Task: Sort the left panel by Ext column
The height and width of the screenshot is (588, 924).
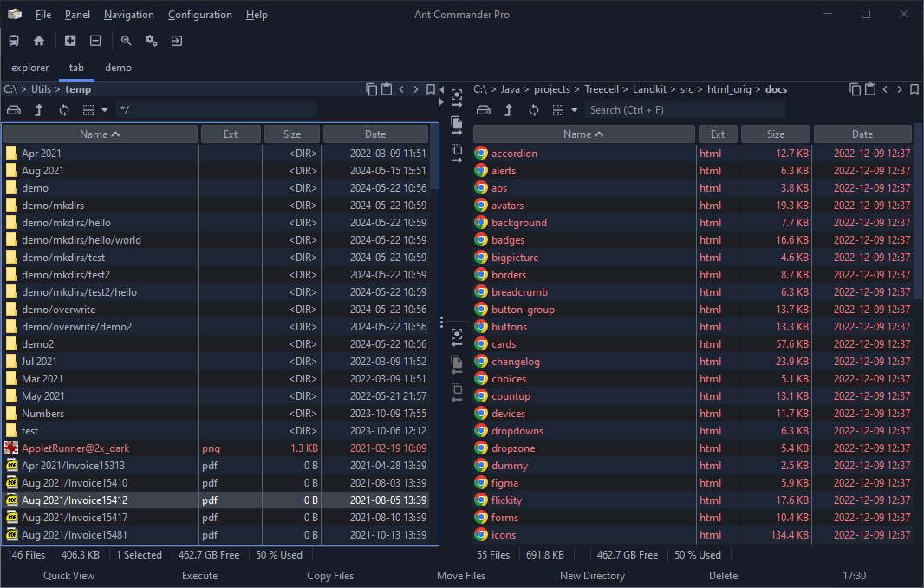Action: click(231, 134)
